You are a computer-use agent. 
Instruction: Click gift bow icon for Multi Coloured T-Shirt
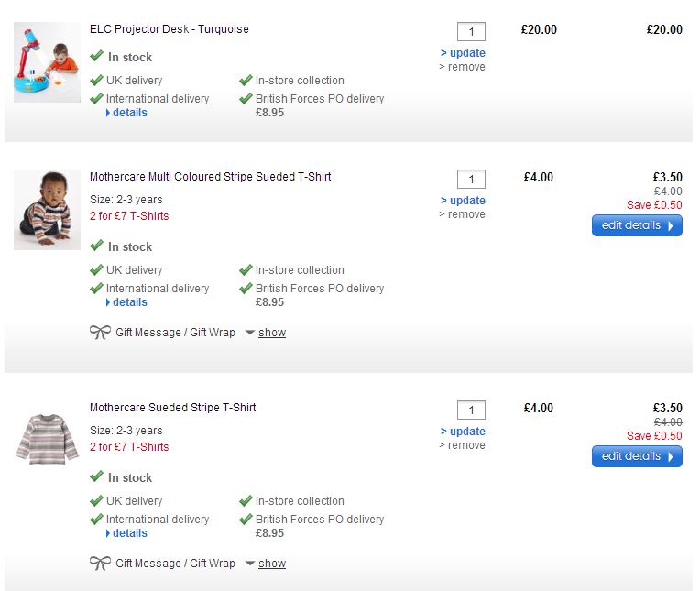100,333
